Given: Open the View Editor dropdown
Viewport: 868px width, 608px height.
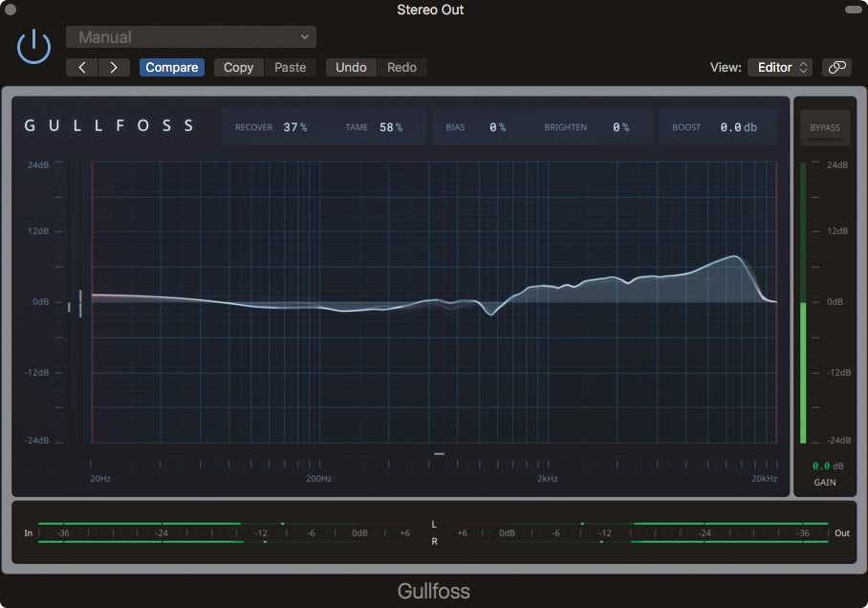Looking at the screenshot, I should pos(781,68).
